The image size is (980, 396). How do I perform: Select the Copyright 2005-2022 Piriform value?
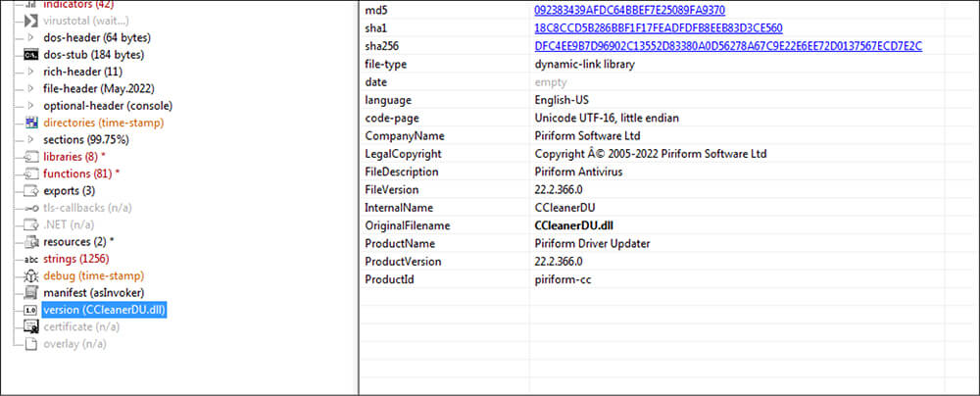click(x=651, y=154)
